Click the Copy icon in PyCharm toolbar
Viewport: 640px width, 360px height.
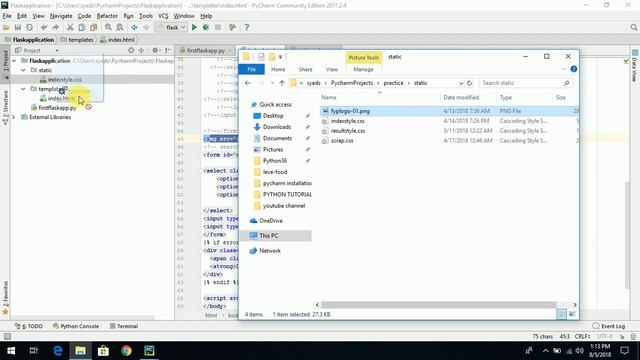pyautogui.click(x=82, y=27)
